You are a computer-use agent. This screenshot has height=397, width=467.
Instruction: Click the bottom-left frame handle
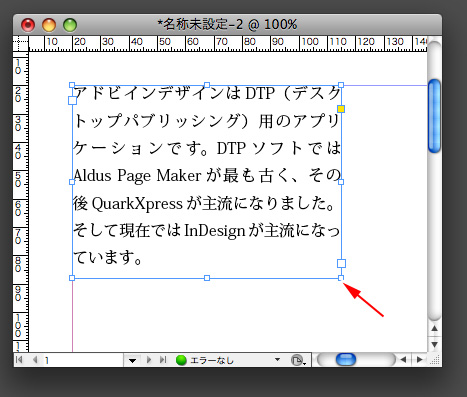[x=72, y=278]
